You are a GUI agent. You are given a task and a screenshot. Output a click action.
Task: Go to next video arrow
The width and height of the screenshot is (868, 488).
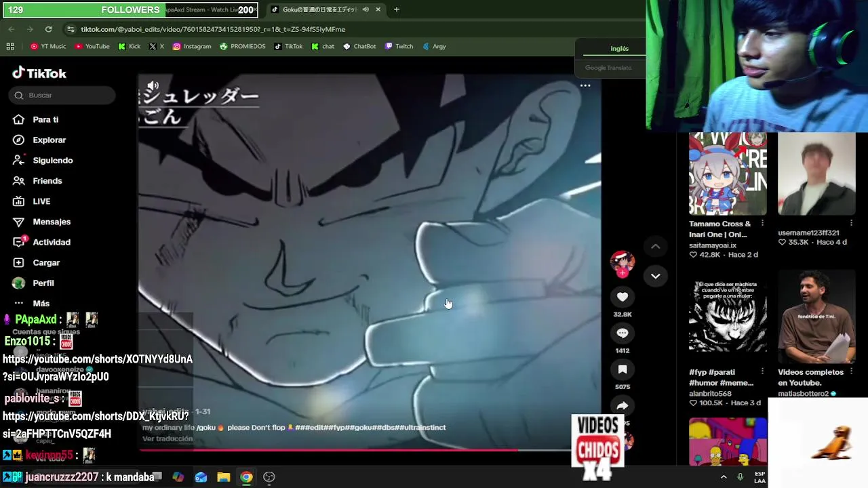coord(656,276)
